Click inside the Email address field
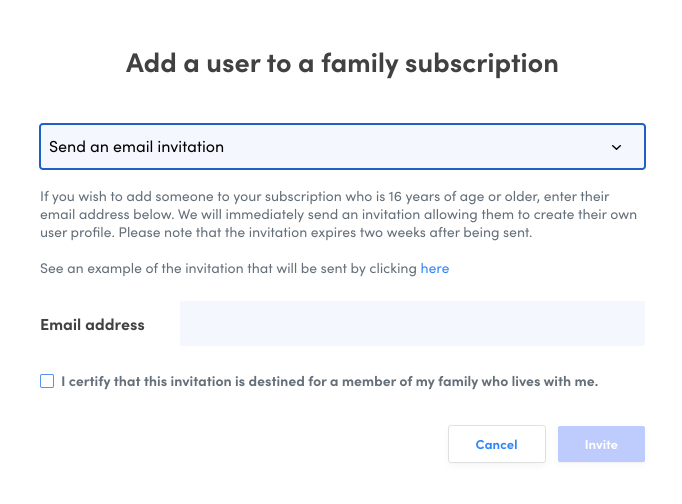Image resolution: width=682 pixels, height=504 pixels. (412, 324)
